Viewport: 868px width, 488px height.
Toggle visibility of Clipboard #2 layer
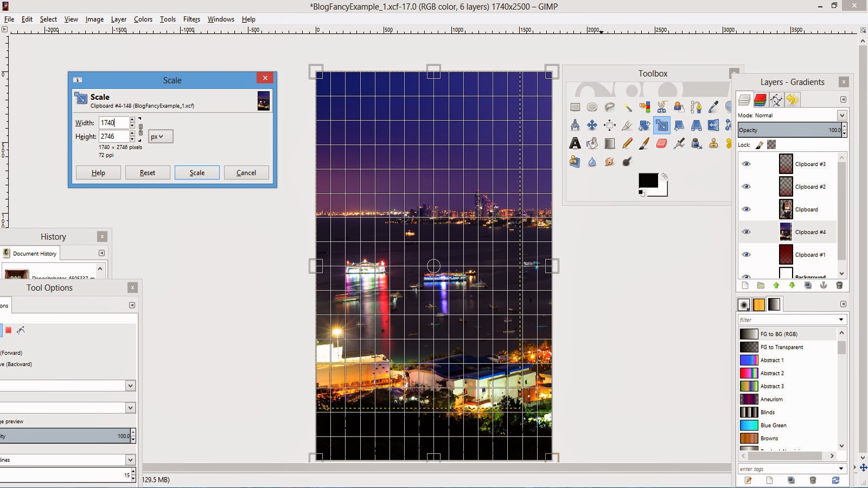coord(746,187)
